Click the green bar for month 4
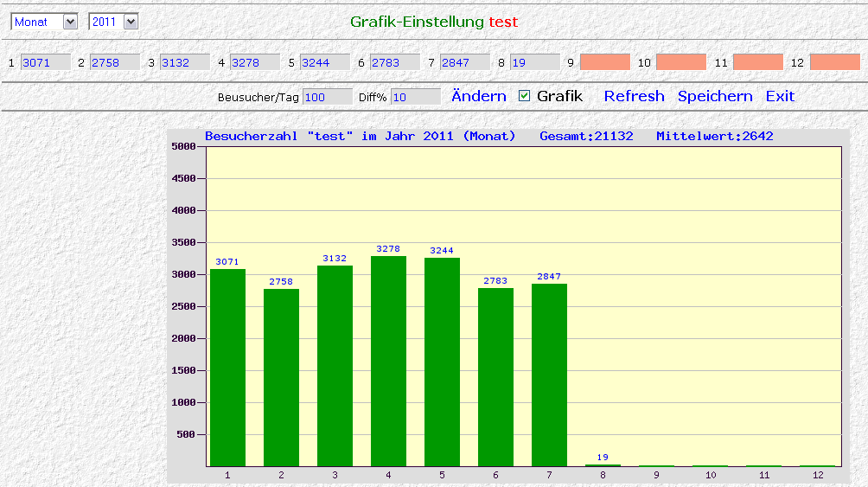Viewport: 868px width, 487px height. click(x=388, y=362)
